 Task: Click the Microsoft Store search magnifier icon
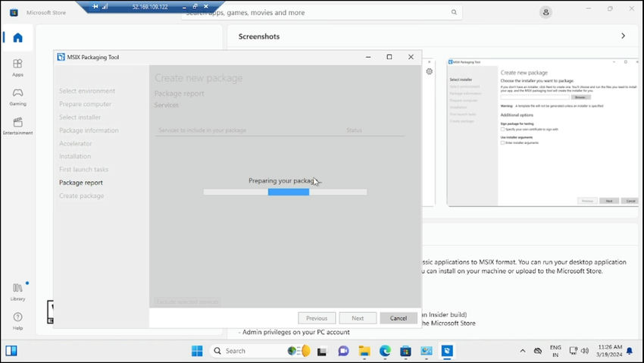coord(454,12)
